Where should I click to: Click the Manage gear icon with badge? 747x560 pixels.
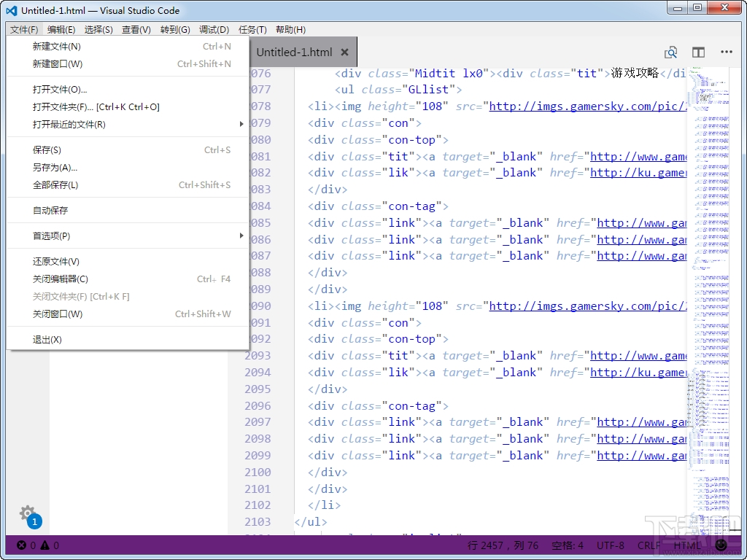[27, 514]
